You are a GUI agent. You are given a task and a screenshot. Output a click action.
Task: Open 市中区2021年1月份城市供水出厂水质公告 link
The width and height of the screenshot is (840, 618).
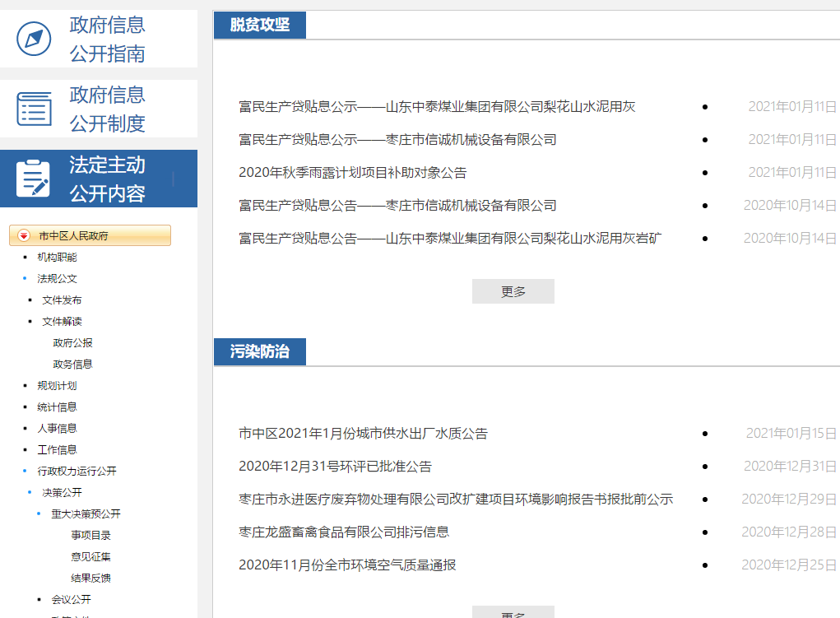coord(363,434)
